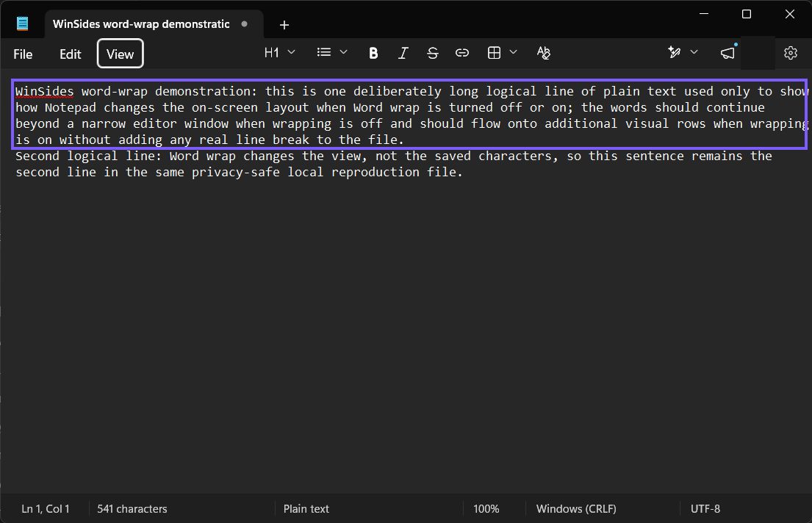This screenshot has height=523, width=812.
Task: Toggle strikethrough formatting
Action: coord(432,53)
